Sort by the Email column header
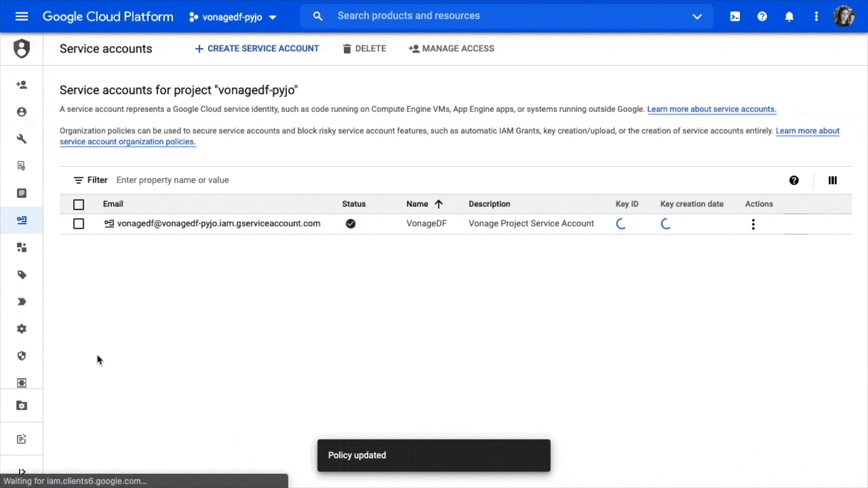Image resolution: width=868 pixels, height=488 pixels. coord(113,204)
